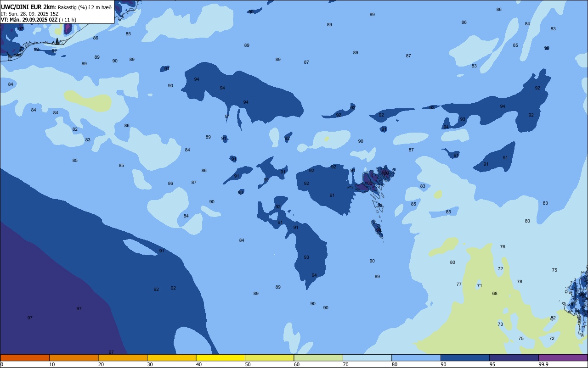The height and width of the screenshot is (368, 588).
Task: Click the title text 'UWC/DINI EUR 2km'
Action: pos(28,7)
